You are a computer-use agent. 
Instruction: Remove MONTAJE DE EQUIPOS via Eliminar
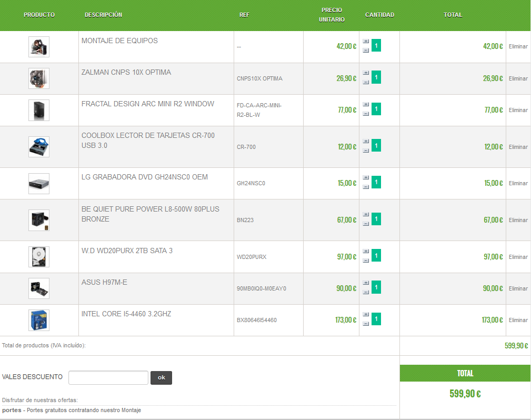[x=518, y=46]
